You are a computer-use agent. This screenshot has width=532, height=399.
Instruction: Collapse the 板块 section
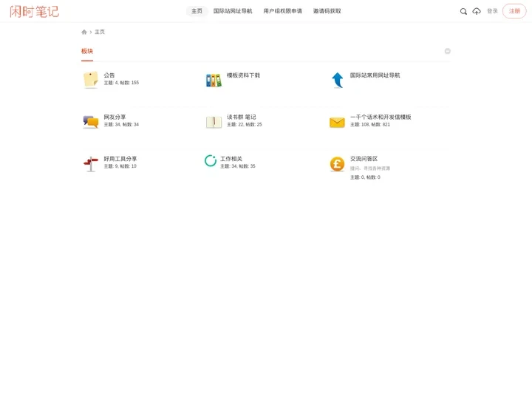(447, 51)
